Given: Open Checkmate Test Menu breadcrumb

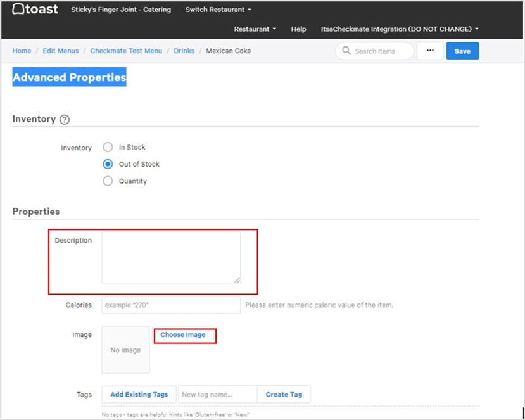Looking at the screenshot, I should pos(126,51).
